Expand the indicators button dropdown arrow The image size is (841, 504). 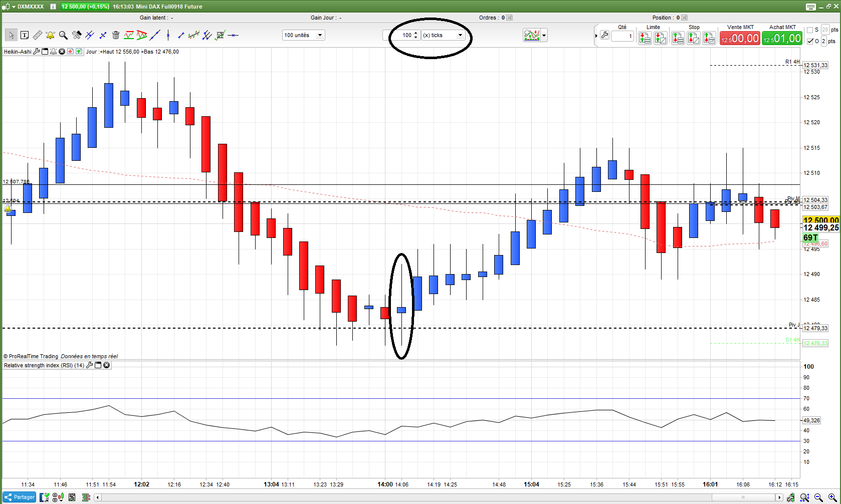[544, 35]
